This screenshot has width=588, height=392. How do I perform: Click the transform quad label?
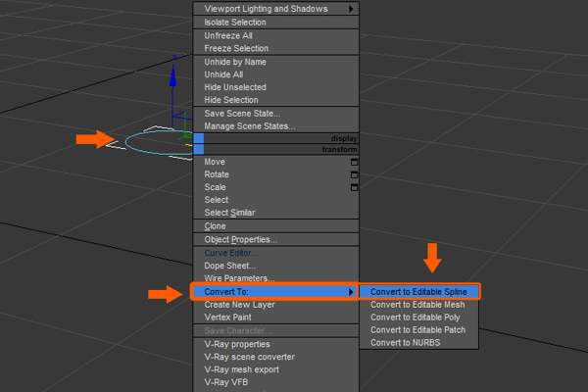[339, 150]
